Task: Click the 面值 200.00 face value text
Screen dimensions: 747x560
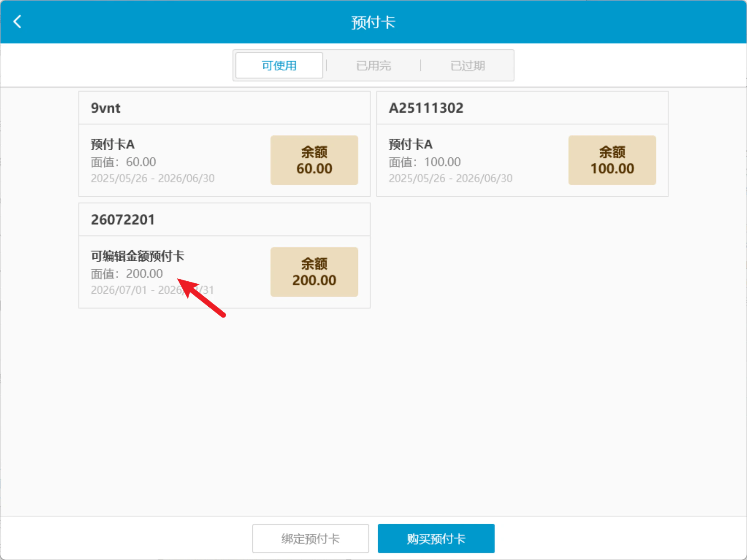Action: point(127,274)
